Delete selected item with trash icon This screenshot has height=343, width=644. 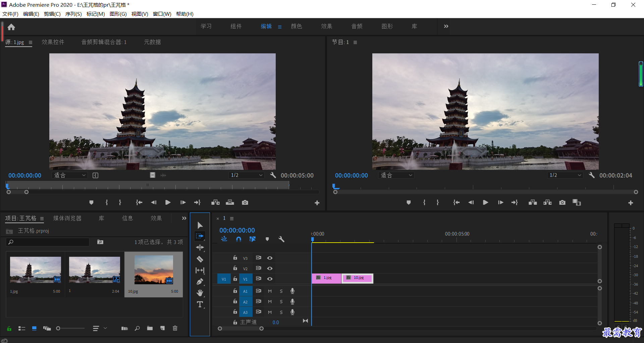pos(175,328)
